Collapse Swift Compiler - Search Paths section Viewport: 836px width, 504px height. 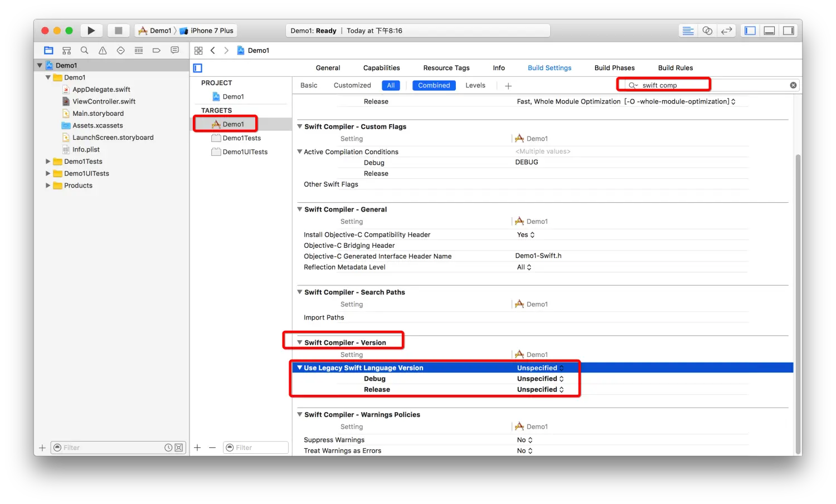click(x=300, y=292)
